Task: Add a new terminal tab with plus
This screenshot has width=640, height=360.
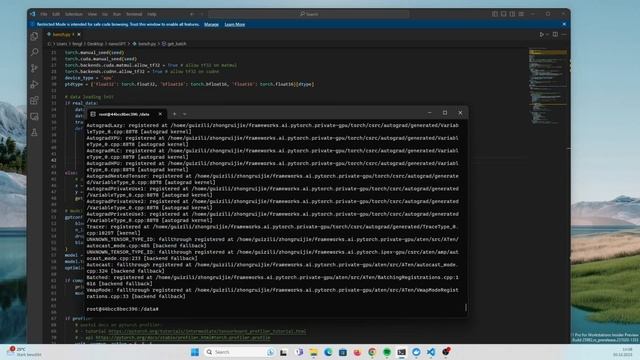Action: pos(175,114)
